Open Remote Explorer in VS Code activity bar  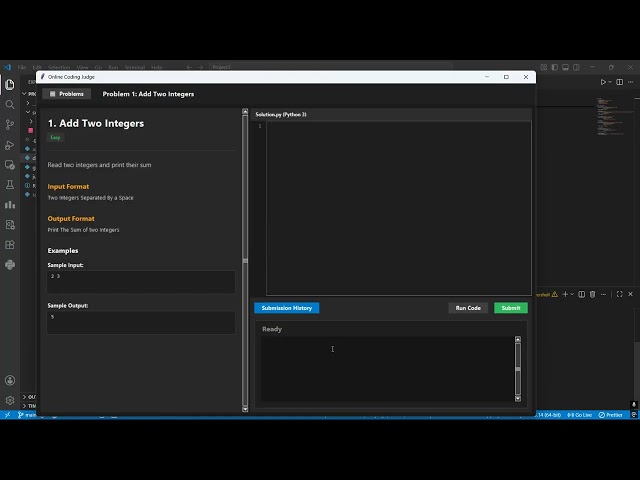click(10, 165)
